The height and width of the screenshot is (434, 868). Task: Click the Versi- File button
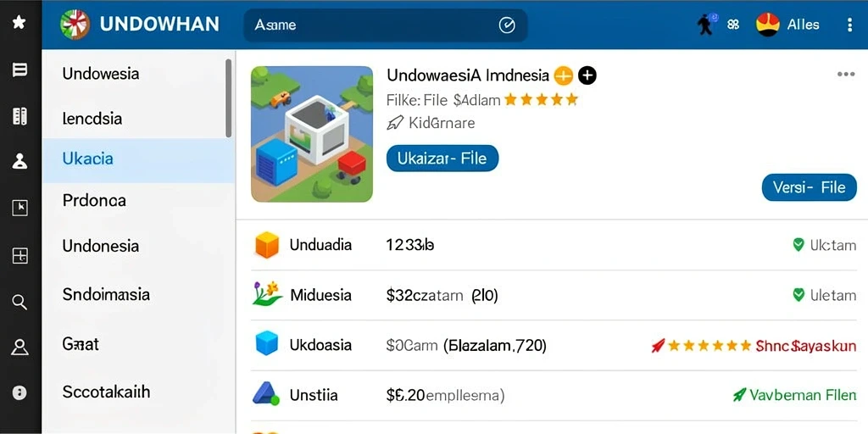tap(810, 187)
